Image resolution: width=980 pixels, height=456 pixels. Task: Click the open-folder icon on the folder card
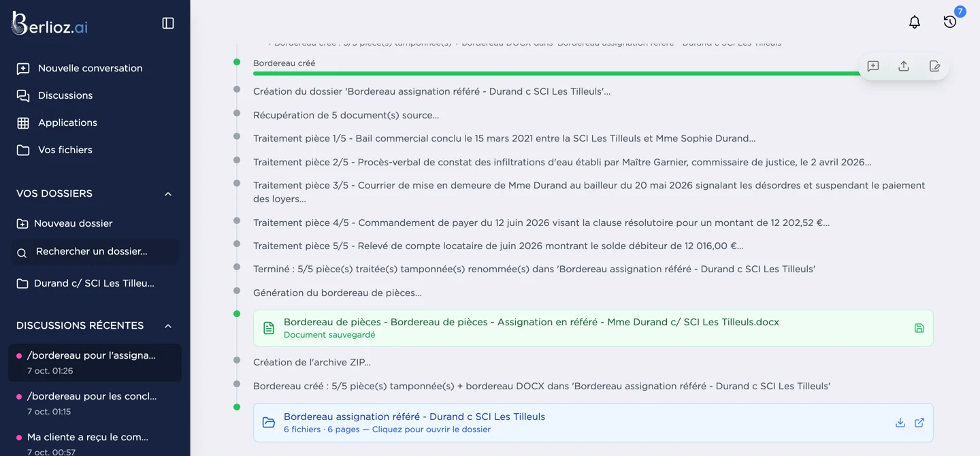(x=269, y=423)
